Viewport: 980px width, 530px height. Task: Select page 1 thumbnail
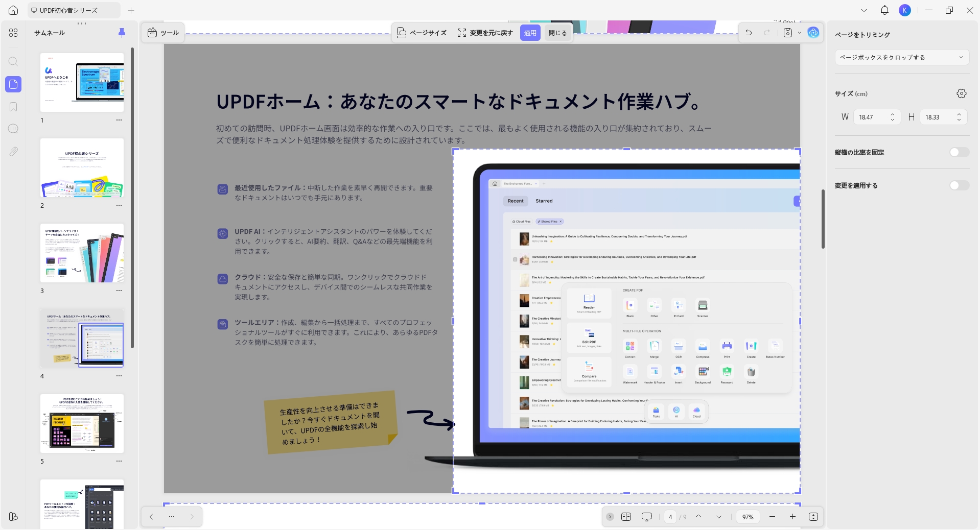(82, 82)
